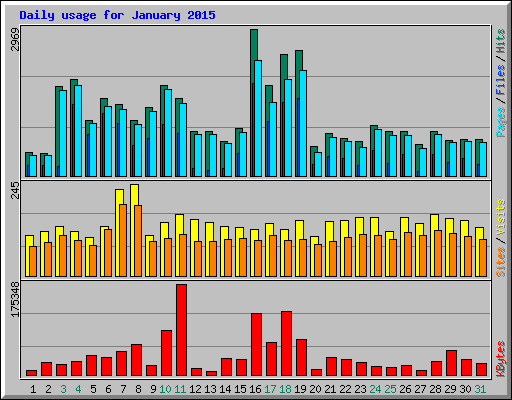Click the red "KBytes" legend label
The width and height of the screenshot is (512, 400).
tap(501, 359)
